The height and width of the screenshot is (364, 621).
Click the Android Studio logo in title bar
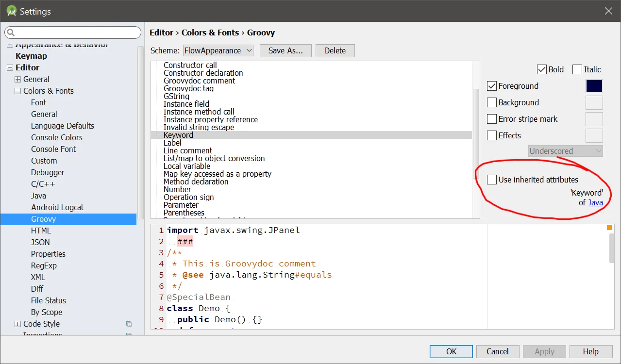click(x=12, y=11)
